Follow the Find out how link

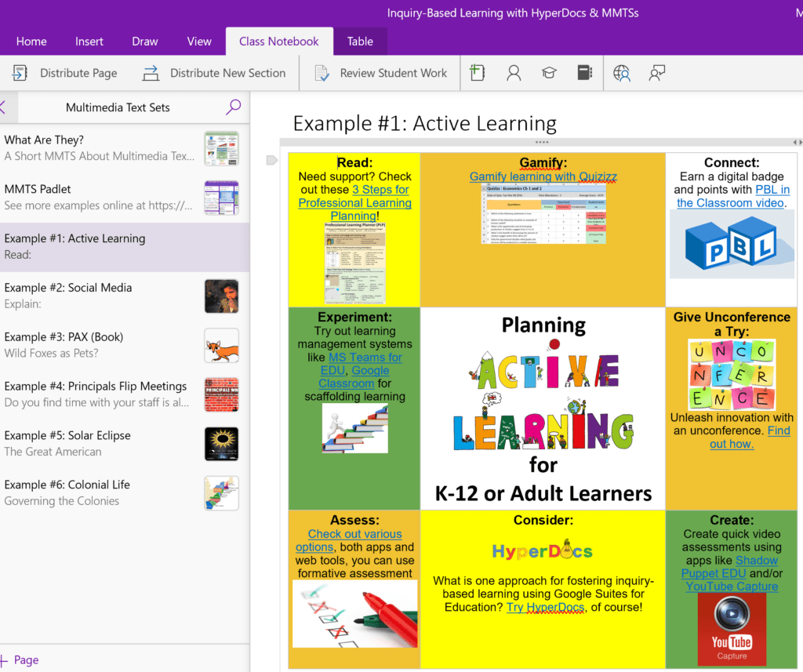click(750, 438)
